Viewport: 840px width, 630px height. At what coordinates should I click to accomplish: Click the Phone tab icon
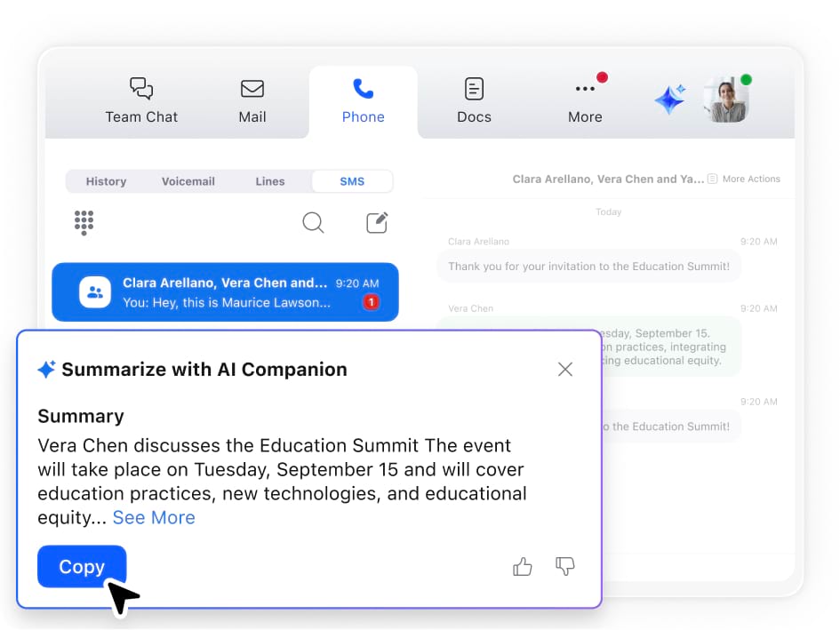pyautogui.click(x=363, y=90)
